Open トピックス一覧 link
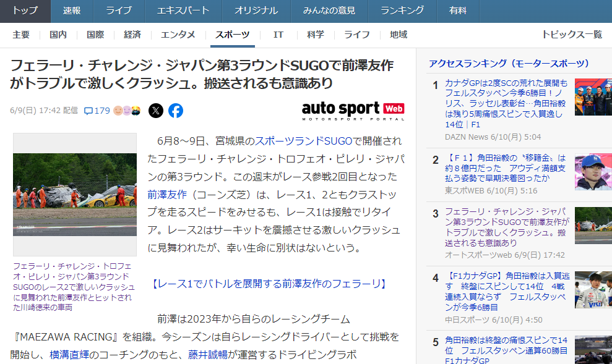The image size is (612, 364). pos(572,35)
